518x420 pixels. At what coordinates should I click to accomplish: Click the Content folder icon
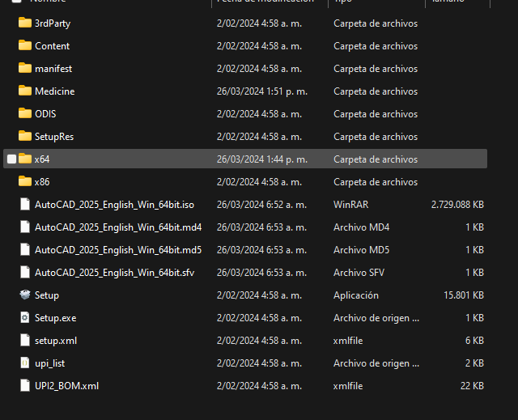pos(25,45)
